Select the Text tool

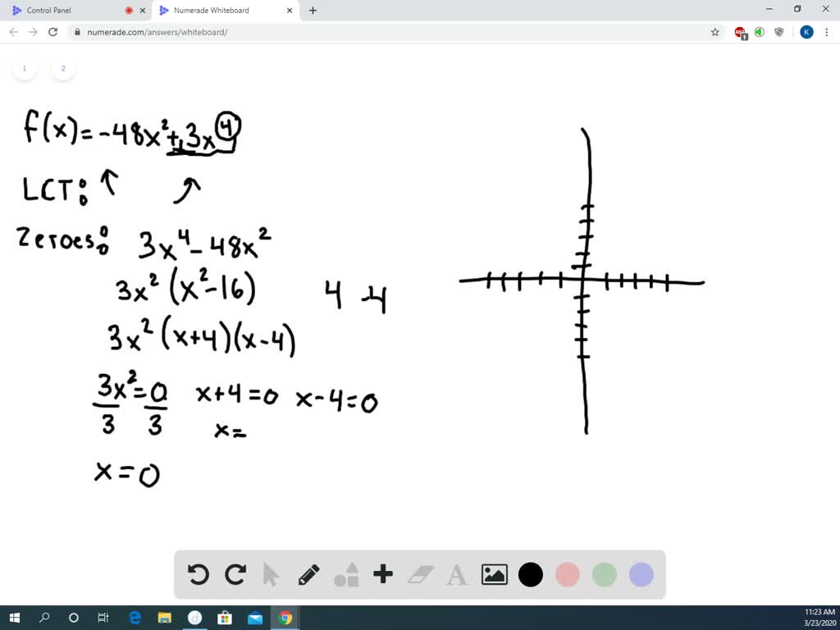[456, 575]
